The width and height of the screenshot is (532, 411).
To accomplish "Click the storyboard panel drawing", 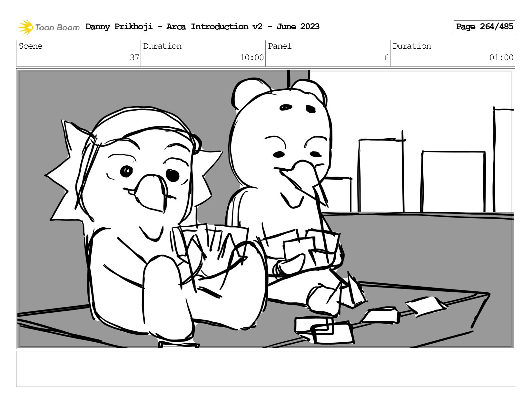I will (x=266, y=209).
